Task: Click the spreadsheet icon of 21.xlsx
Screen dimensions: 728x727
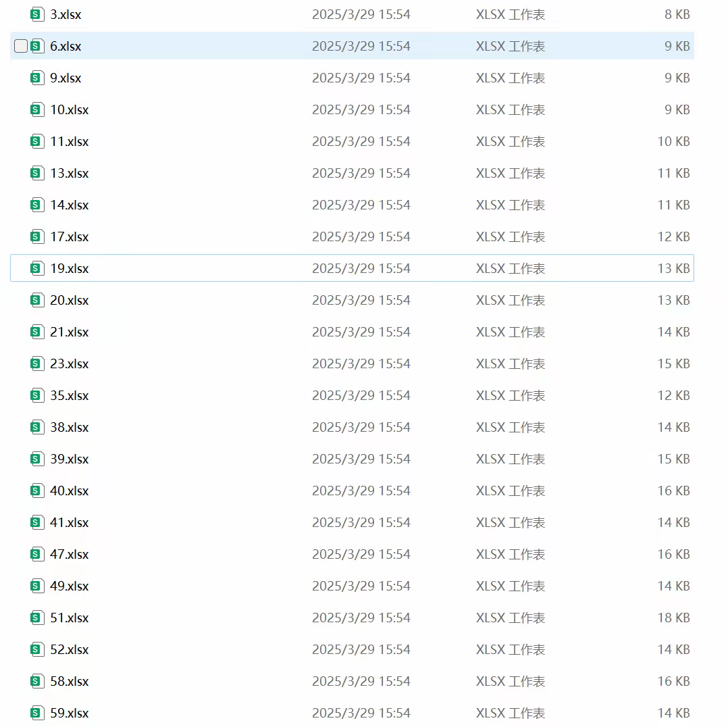Action: (37, 332)
